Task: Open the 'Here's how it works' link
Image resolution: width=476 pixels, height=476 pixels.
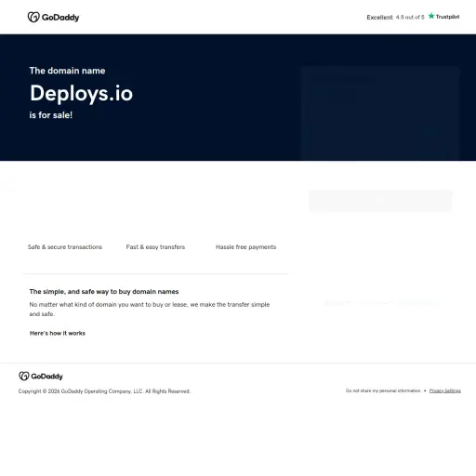Action: click(58, 333)
